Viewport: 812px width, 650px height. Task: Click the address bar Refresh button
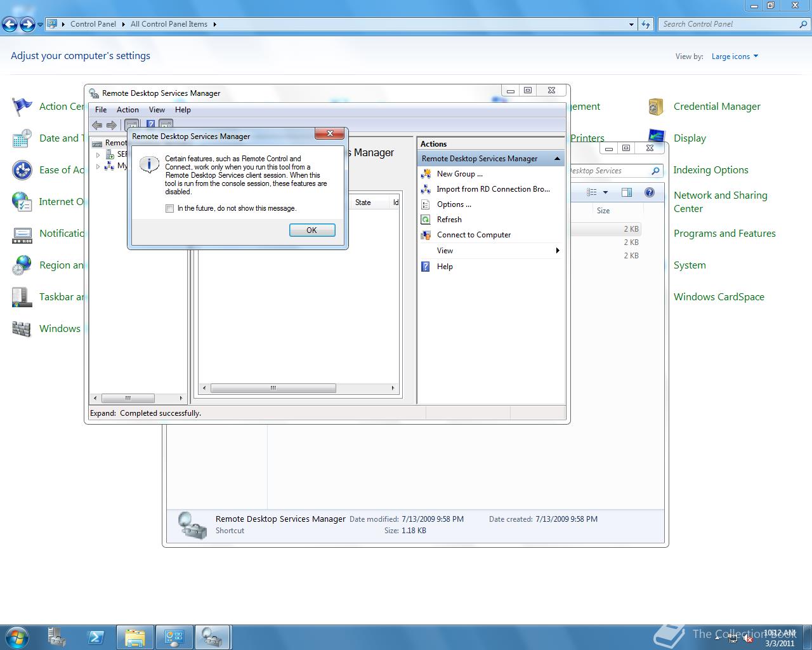[646, 24]
